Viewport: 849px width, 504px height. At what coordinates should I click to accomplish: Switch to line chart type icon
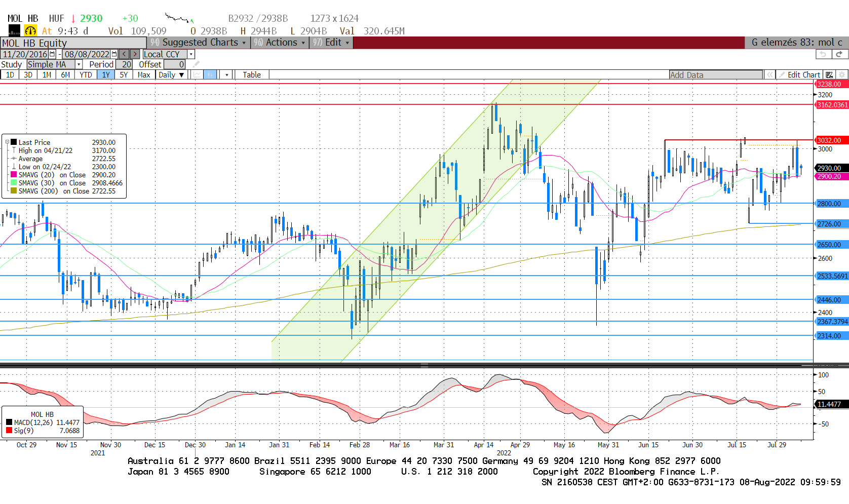click(197, 75)
